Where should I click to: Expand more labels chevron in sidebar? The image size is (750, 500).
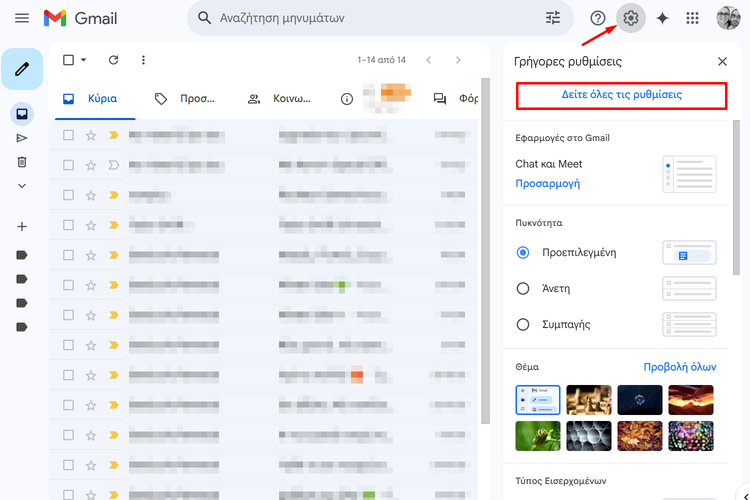[x=22, y=186]
